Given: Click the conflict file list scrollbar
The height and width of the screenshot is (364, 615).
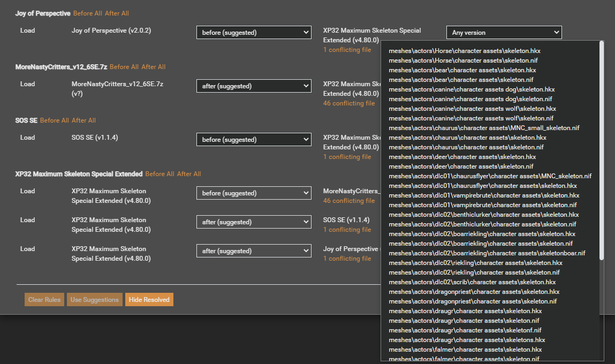Looking at the screenshot, I should tap(602, 150).
